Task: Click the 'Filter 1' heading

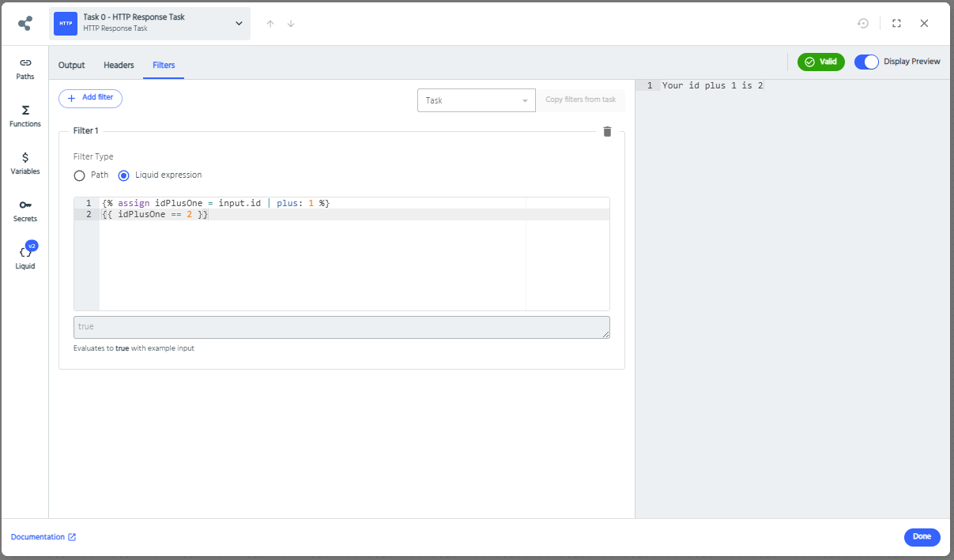Action: coord(85,131)
